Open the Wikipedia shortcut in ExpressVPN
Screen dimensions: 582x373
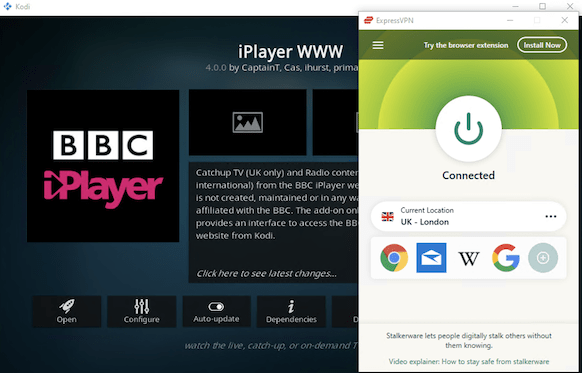pos(469,258)
